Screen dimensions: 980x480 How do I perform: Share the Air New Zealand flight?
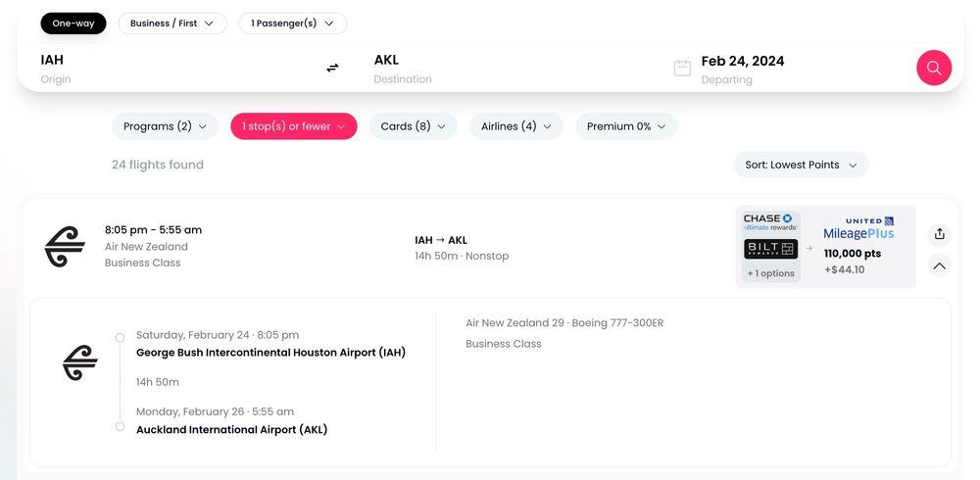(x=940, y=233)
